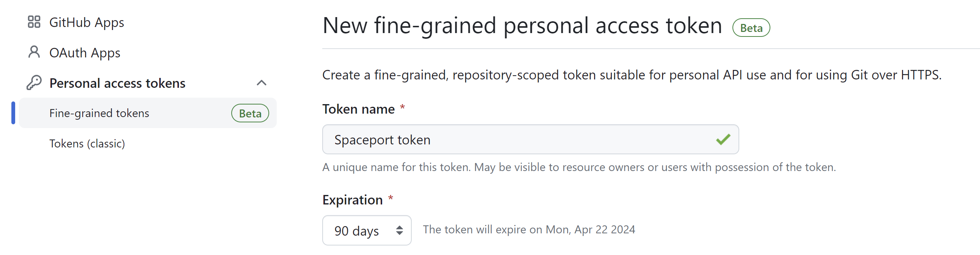This screenshot has height=255, width=980.
Task: Click the unique name helper text below input
Action: [x=579, y=167]
